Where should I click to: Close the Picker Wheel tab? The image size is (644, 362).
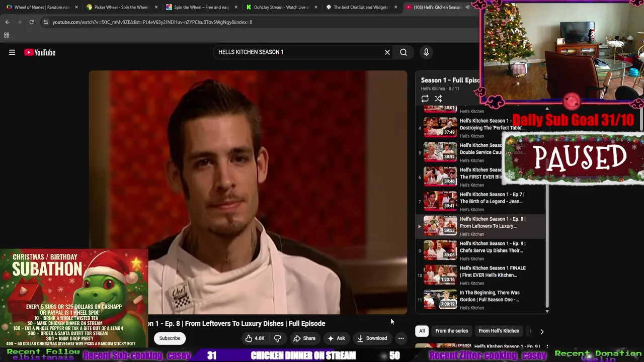point(156,8)
